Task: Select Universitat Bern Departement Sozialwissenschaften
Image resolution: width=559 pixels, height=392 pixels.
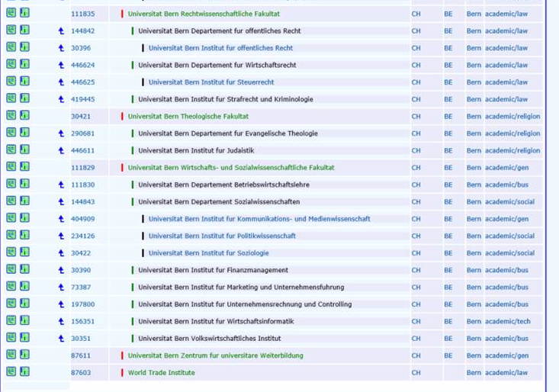Action: pos(218,202)
